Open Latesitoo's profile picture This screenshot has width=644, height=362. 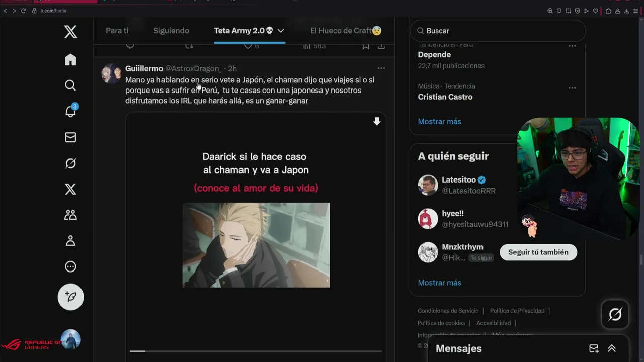click(x=428, y=185)
